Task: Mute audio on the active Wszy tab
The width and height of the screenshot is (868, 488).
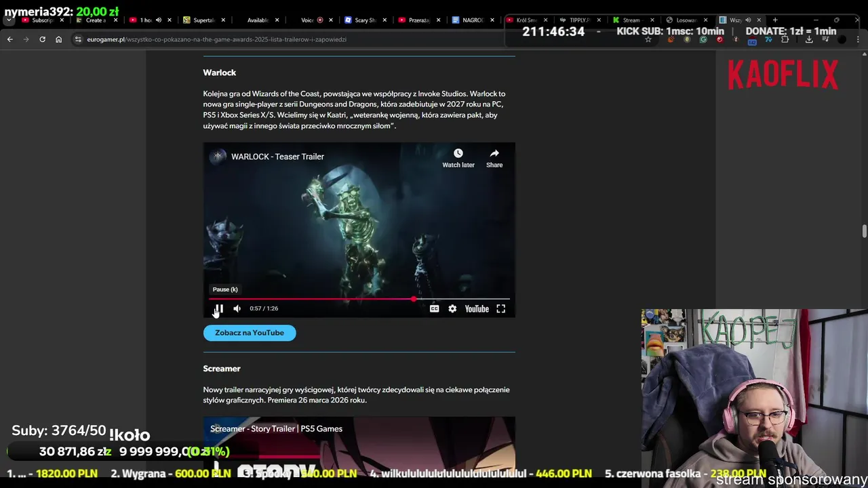Action: (748, 20)
